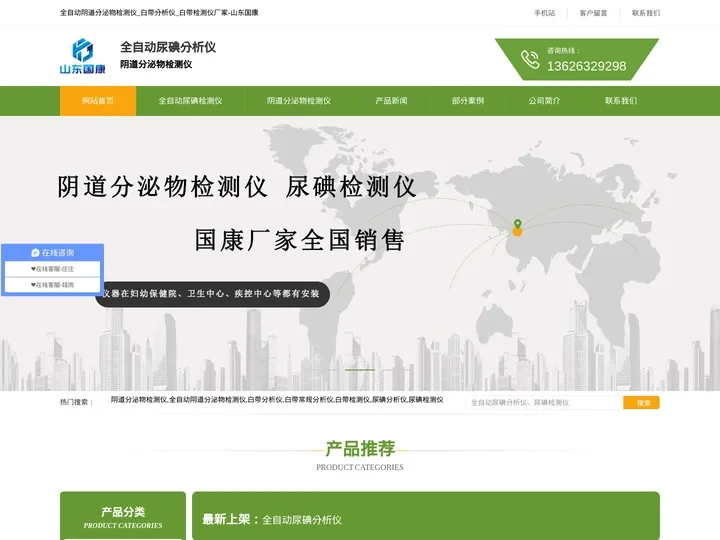Click the hot search keywords line 阴道分泌物检测仪
Viewport: 720px width, 540px height.
(x=277, y=400)
